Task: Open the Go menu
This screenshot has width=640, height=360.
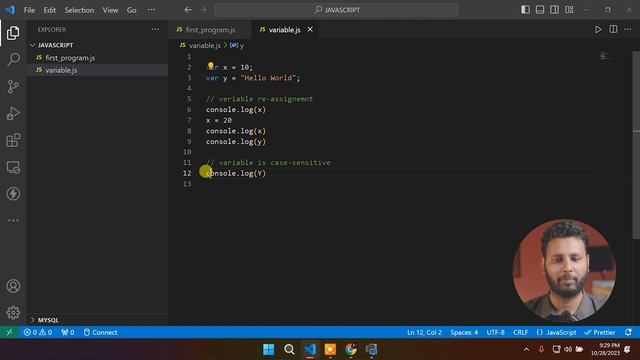Action: (x=131, y=10)
